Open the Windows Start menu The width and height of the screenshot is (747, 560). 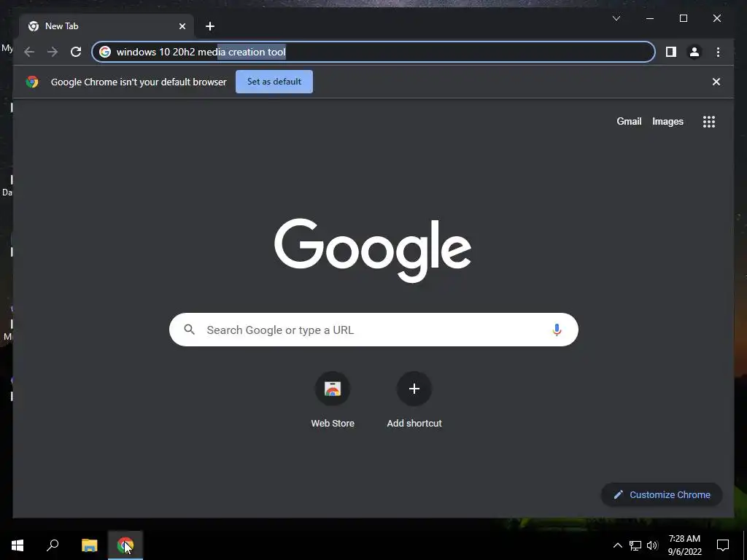pyautogui.click(x=18, y=545)
